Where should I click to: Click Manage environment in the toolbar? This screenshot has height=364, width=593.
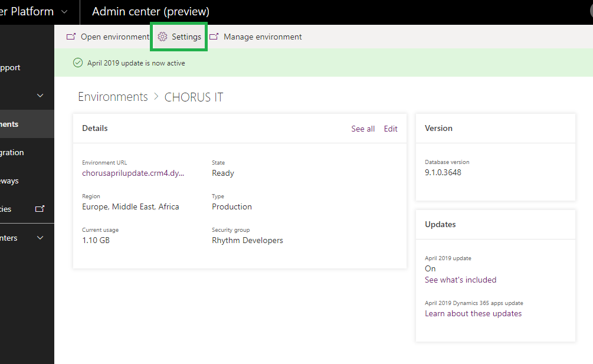click(x=255, y=37)
